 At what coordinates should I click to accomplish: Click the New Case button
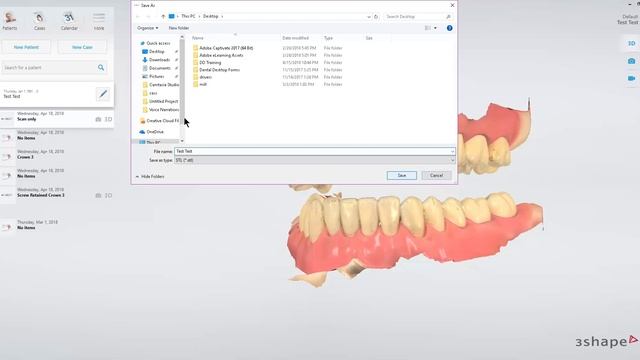point(82,47)
